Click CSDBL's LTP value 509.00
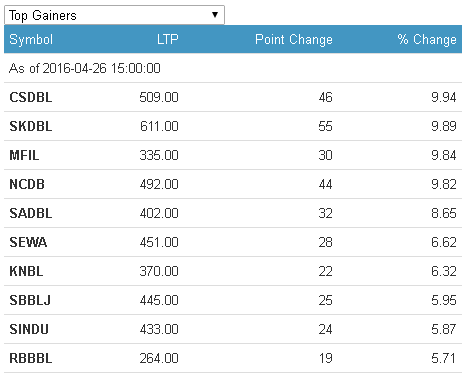The height and width of the screenshot is (377, 463). (x=159, y=97)
